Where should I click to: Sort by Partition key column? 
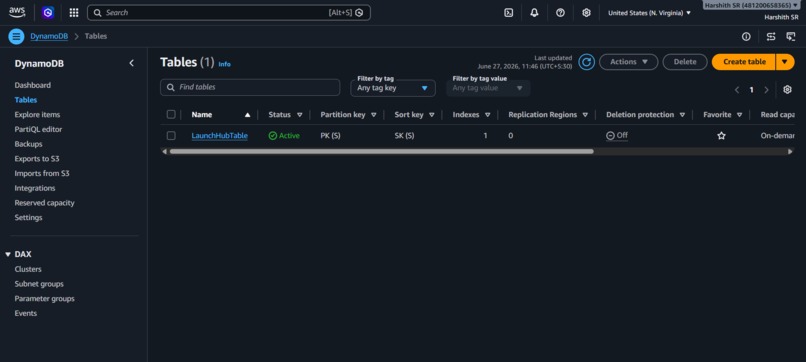coord(374,115)
